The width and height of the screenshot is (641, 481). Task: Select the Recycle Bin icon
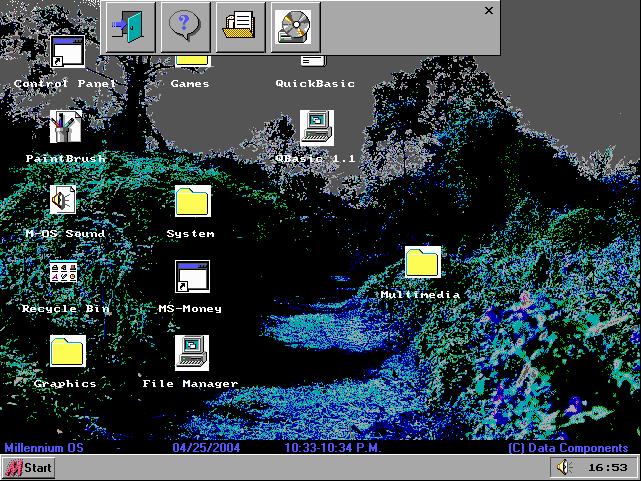(x=66, y=276)
